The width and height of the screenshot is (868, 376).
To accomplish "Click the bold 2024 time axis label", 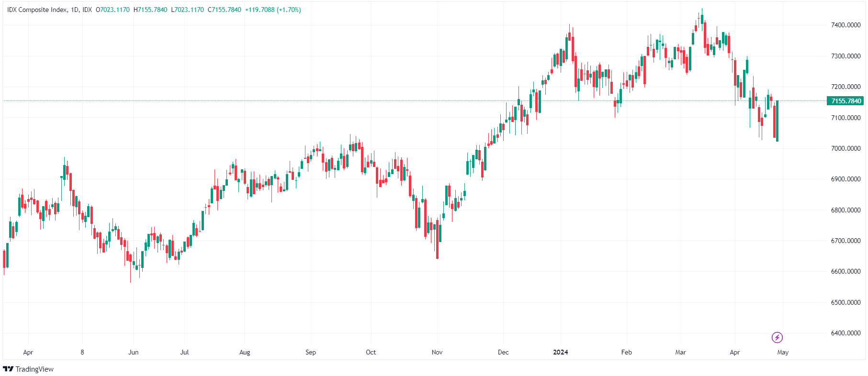I will tap(561, 352).
